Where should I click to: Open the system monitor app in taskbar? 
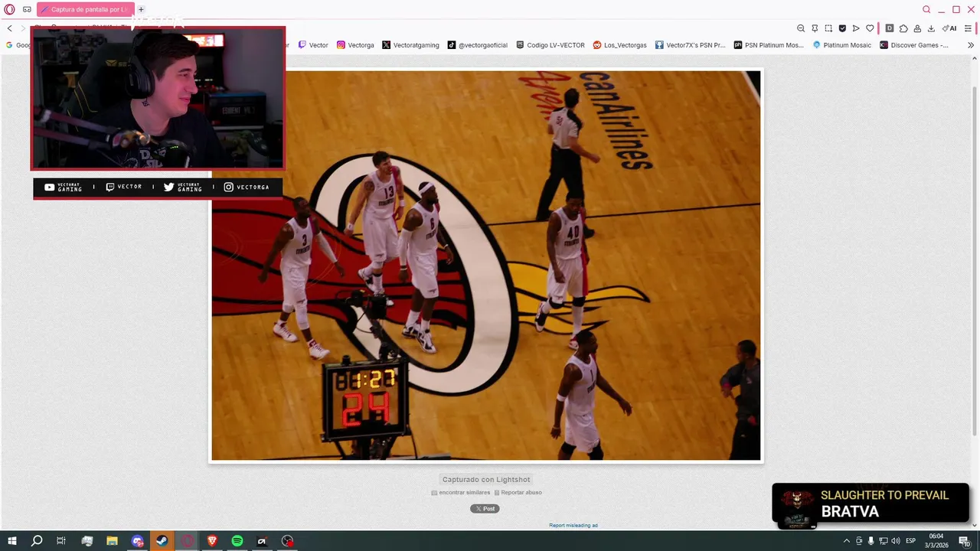(87, 541)
